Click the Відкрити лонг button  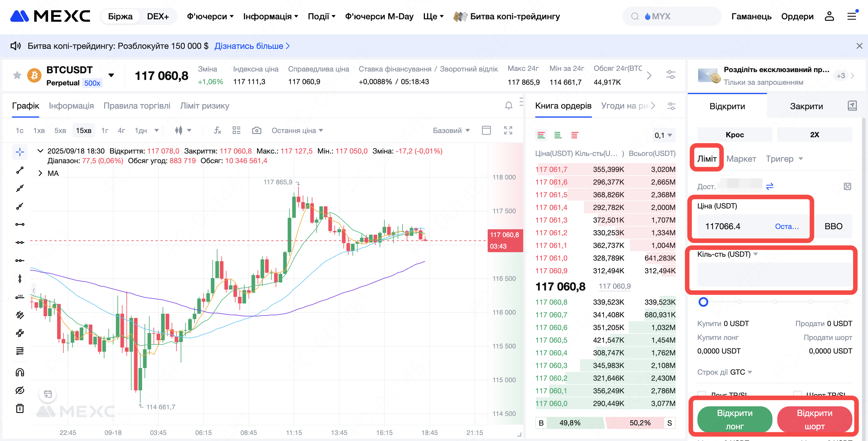pos(734,419)
